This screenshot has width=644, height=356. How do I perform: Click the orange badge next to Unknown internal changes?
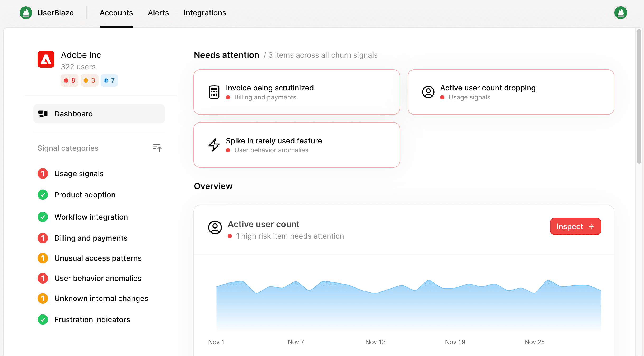pyautogui.click(x=43, y=298)
